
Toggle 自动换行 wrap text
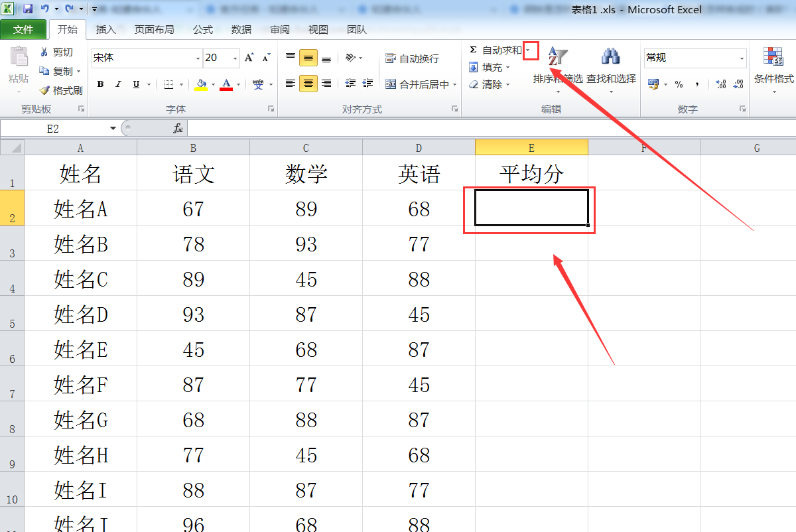390,58
